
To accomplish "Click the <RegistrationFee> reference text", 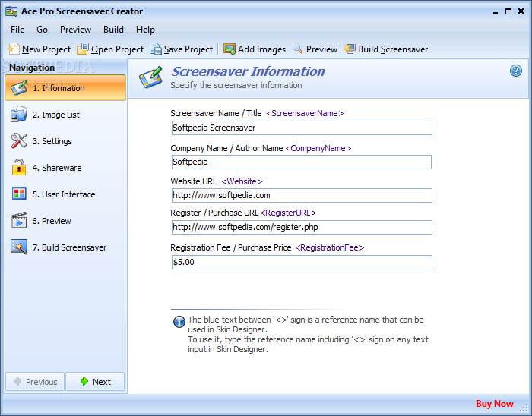I will tap(329, 247).
